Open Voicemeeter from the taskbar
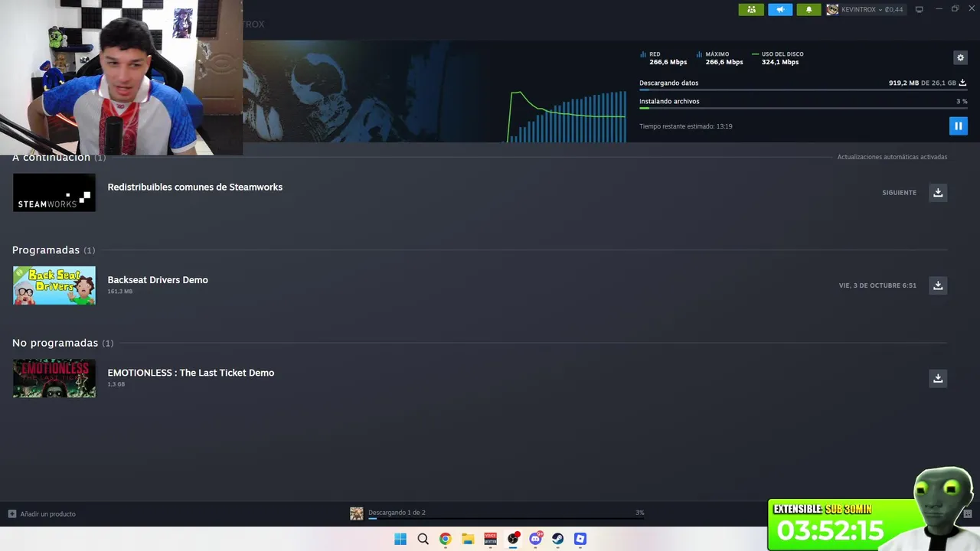The image size is (980, 551). point(490,539)
